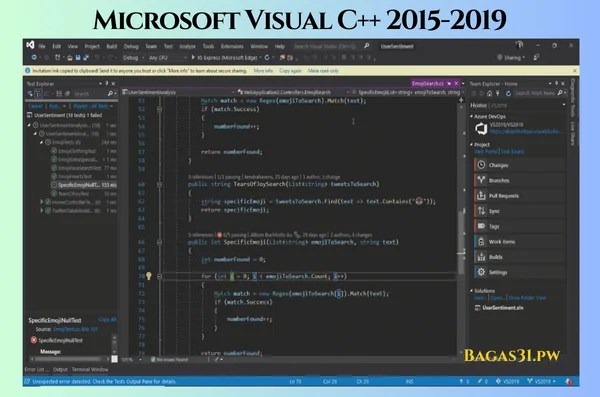Click the Changes tile
This screenshot has height=397, width=600.
519,165
